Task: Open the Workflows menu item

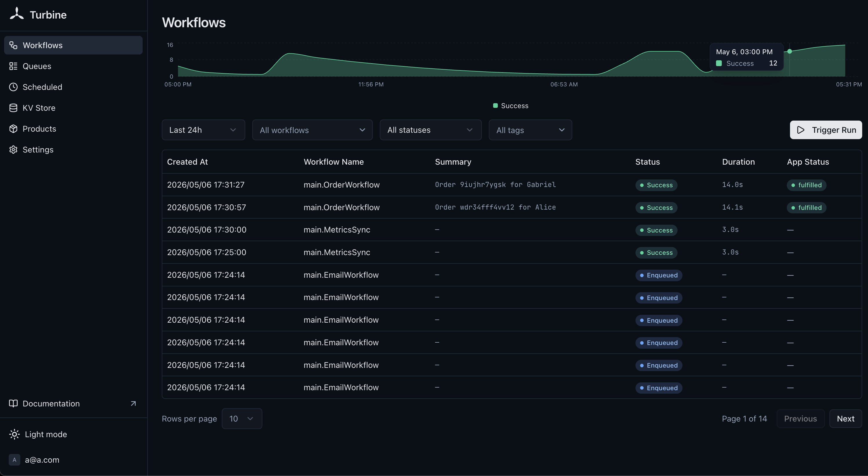Action: pos(73,45)
